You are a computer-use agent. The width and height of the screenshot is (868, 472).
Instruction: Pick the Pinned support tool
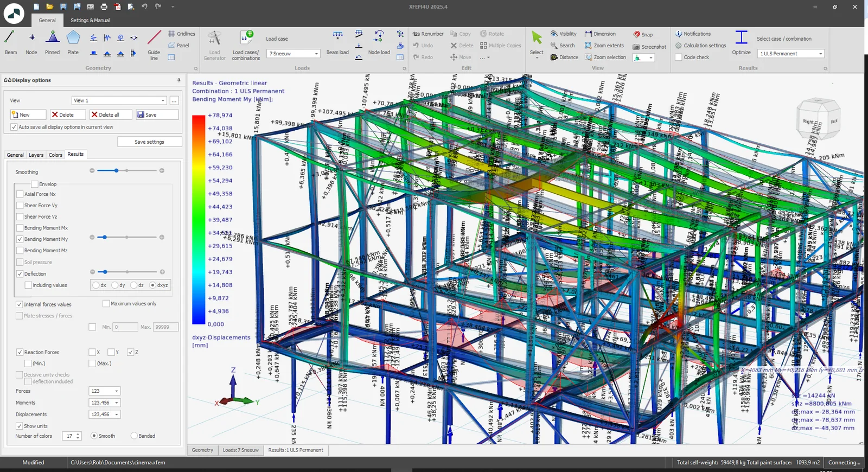pyautogui.click(x=53, y=43)
